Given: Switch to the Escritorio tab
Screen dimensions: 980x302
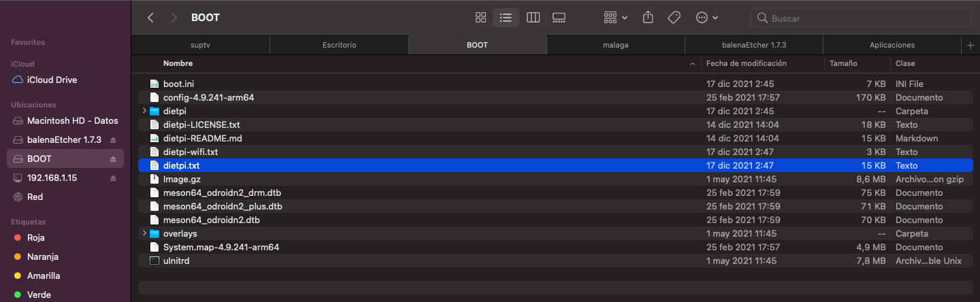Looking at the screenshot, I should pyautogui.click(x=339, y=45).
